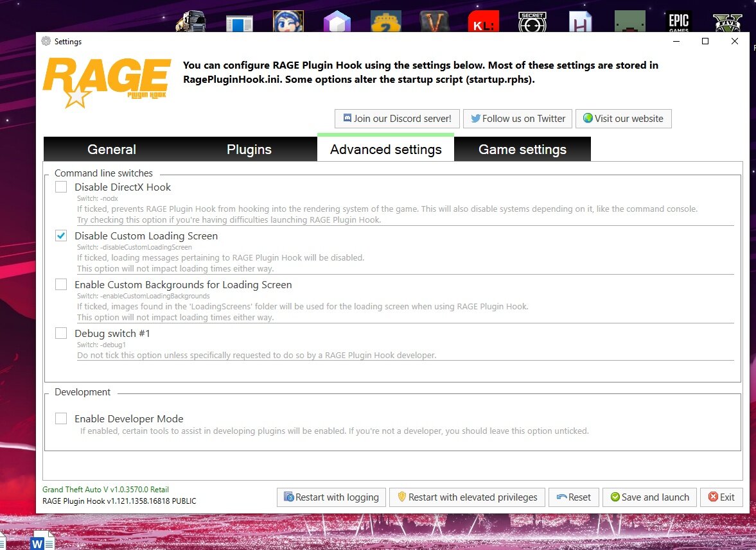Click the 'Enable Custom Backgrounds for Loading Screen' label text
Viewport: 756px width, 550px height.
(183, 285)
